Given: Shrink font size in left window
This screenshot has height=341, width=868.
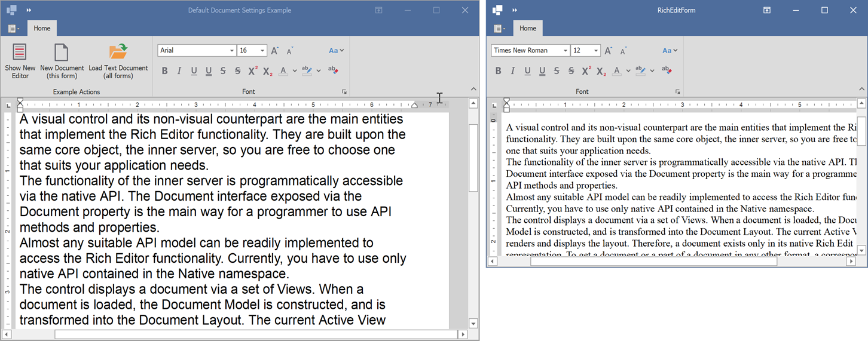Looking at the screenshot, I should [289, 51].
